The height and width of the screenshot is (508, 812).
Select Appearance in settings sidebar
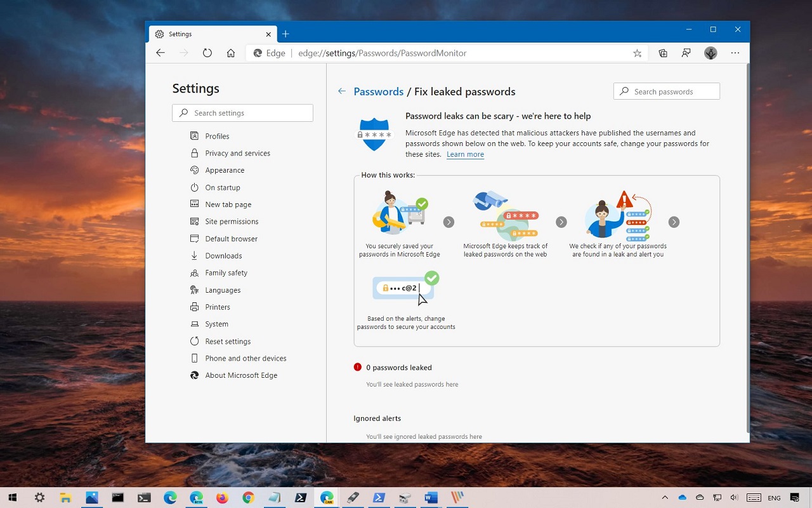tap(225, 170)
